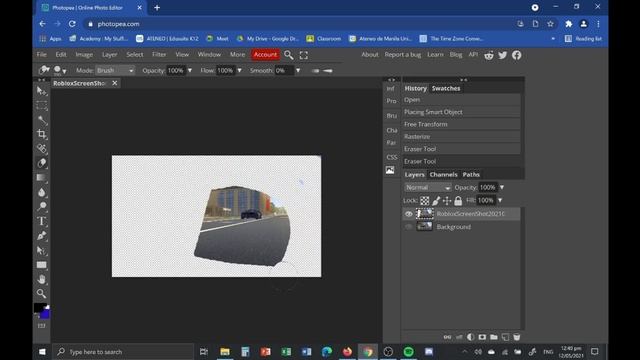Open the image panel icon in sidebar
The image size is (640, 360).
pyautogui.click(x=391, y=170)
